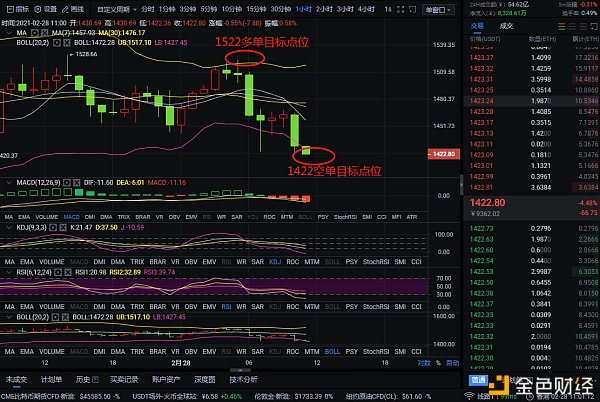
Task: Open the 账户资产 account assets tab
Action: pos(166,379)
